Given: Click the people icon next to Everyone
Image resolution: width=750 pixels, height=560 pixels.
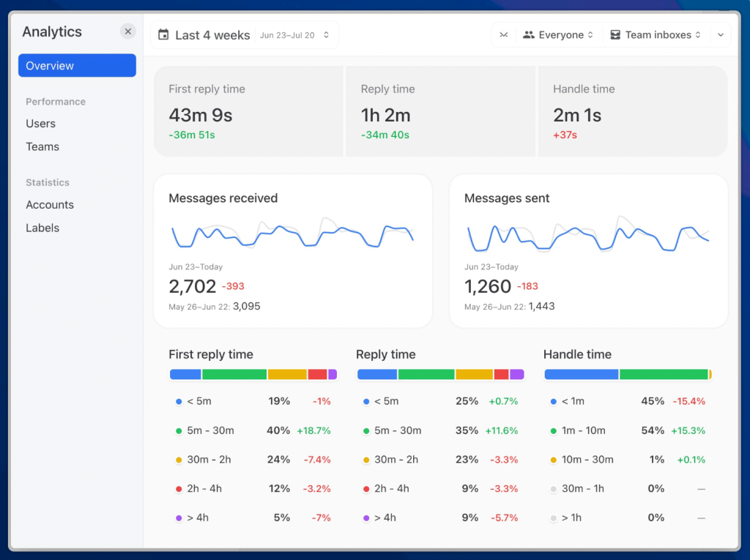Looking at the screenshot, I should pos(528,34).
